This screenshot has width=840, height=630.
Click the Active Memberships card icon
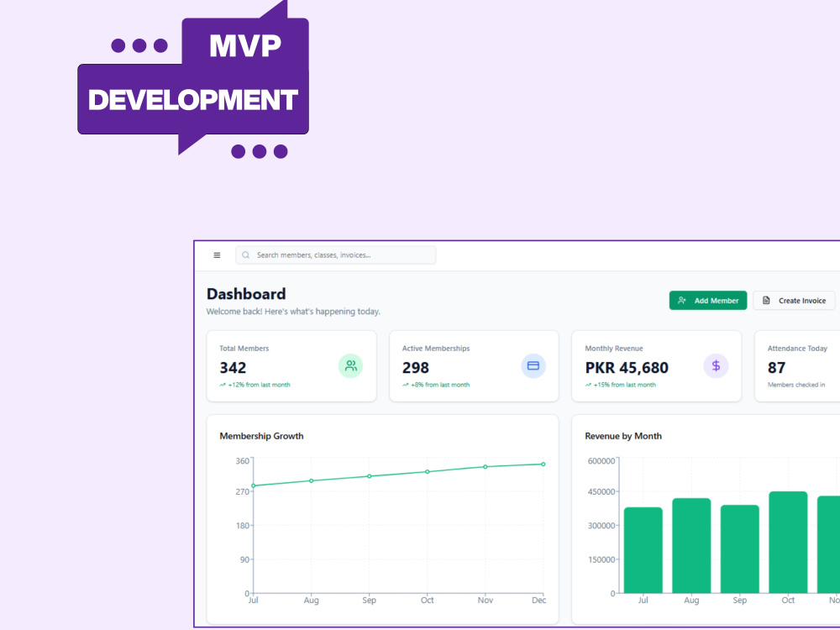coord(533,366)
